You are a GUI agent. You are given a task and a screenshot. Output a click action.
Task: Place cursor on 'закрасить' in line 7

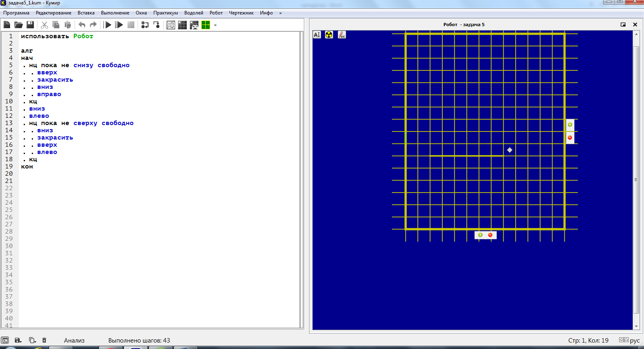[x=55, y=80]
